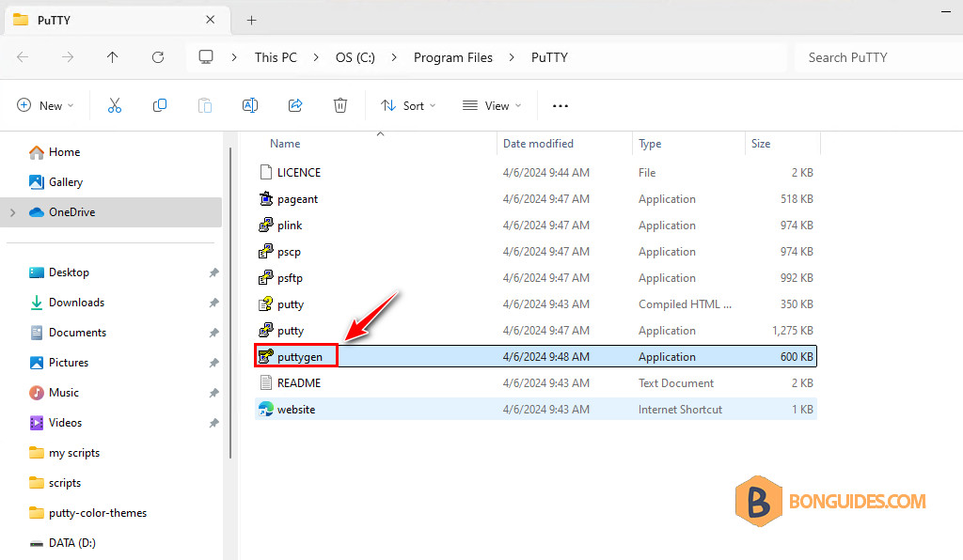Navigate to Program Files breadcrumb

(453, 57)
